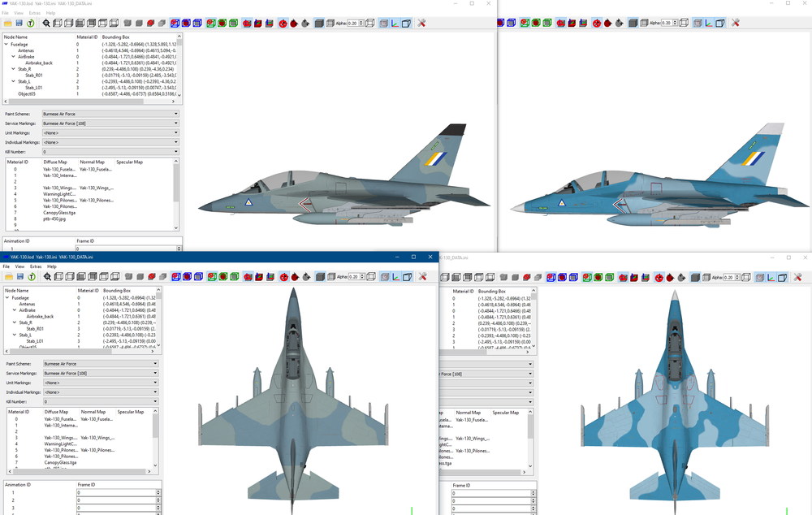Click green-framed red cube icon in active window
Viewport: 812px width, 515px height.
pos(223,277)
